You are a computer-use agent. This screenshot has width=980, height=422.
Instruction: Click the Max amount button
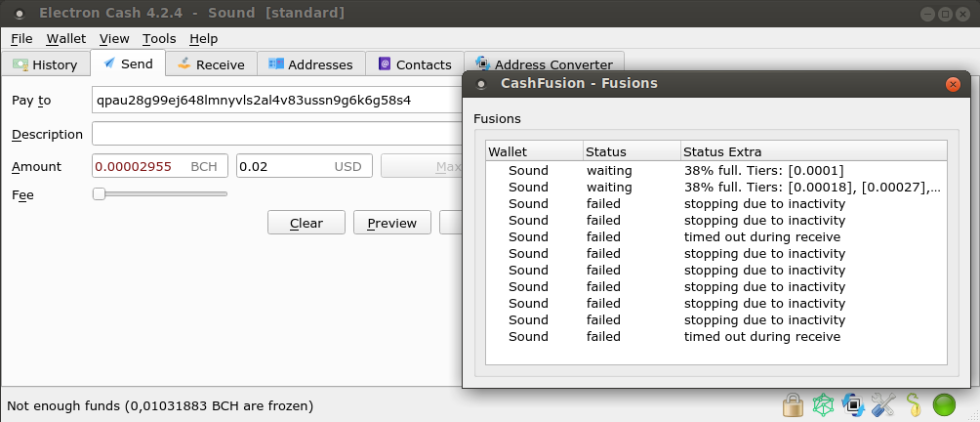(x=422, y=166)
